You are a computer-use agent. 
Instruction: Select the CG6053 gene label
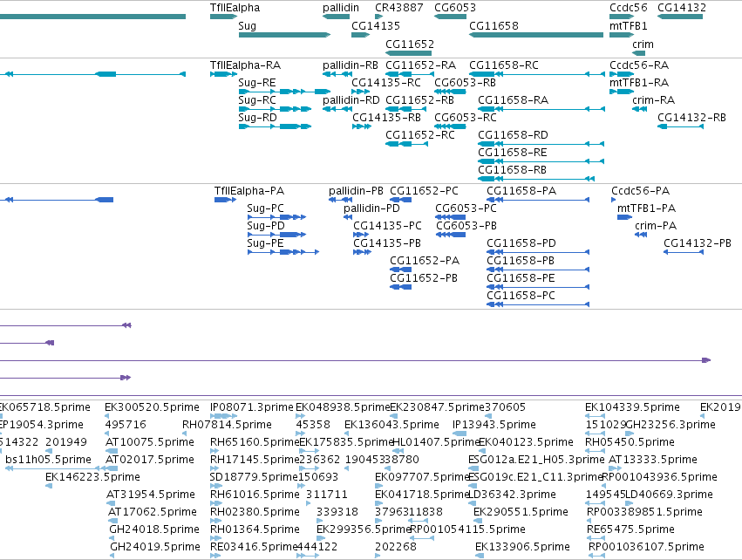[x=455, y=8]
